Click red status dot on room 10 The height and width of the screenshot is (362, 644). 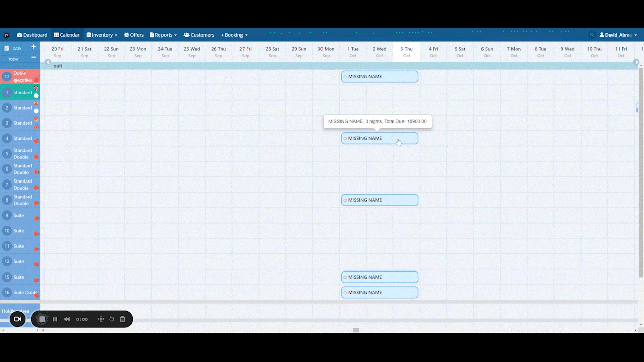(x=36, y=234)
